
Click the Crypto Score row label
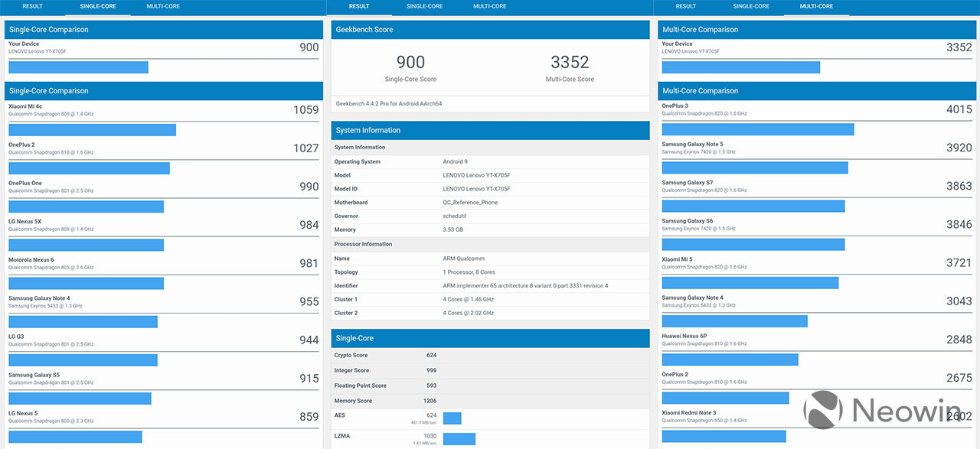point(351,356)
